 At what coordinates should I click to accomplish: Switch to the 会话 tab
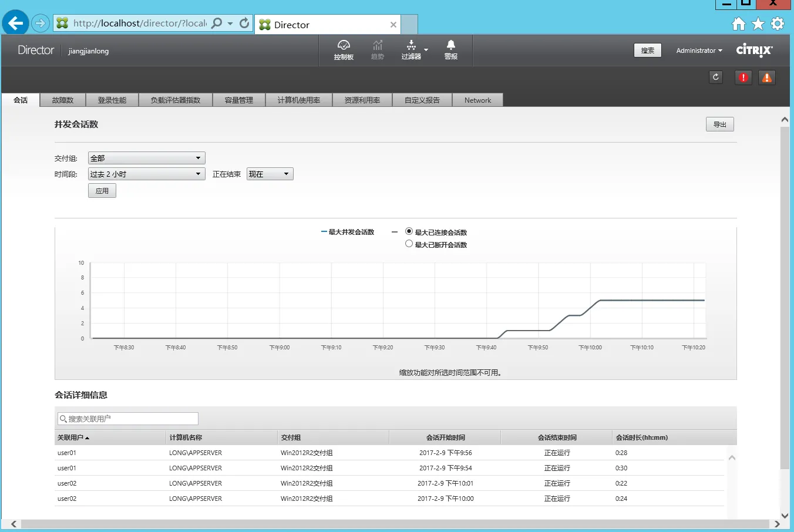click(x=21, y=100)
